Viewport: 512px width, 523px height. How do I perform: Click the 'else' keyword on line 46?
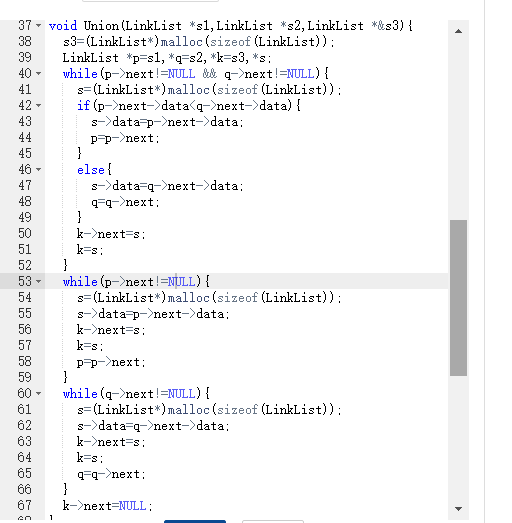[x=91, y=170]
